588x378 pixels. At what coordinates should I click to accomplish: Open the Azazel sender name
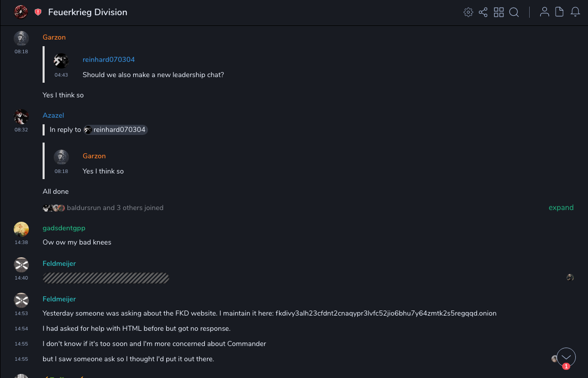point(53,115)
